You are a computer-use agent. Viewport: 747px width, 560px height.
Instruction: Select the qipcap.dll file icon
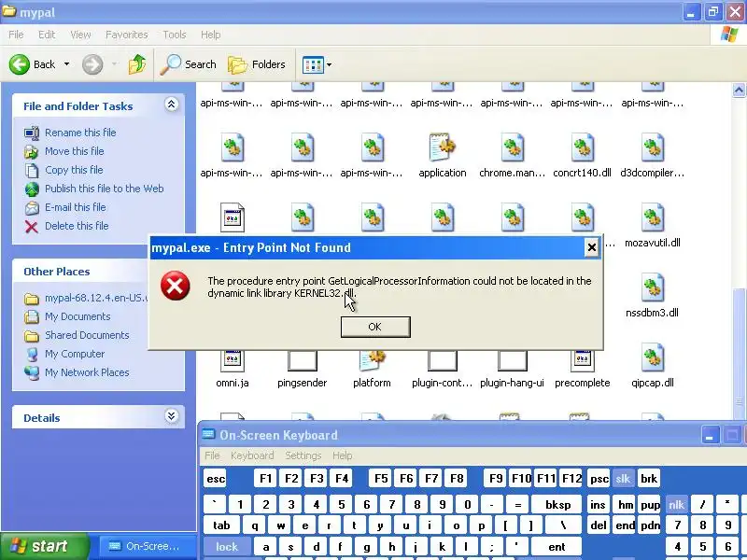(x=652, y=357)
